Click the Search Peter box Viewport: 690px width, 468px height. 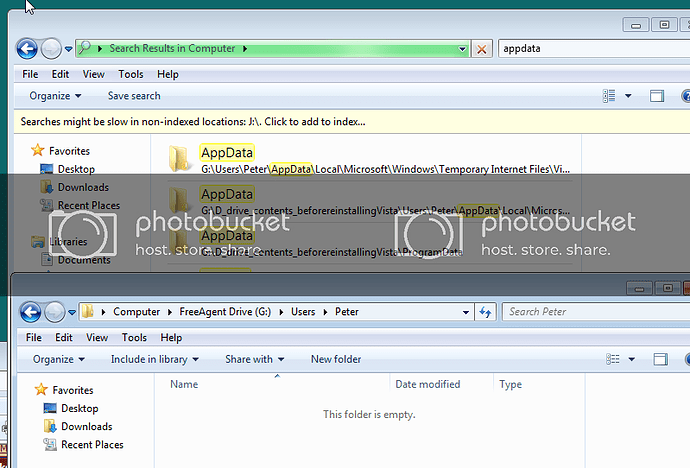tap(596, 312)
